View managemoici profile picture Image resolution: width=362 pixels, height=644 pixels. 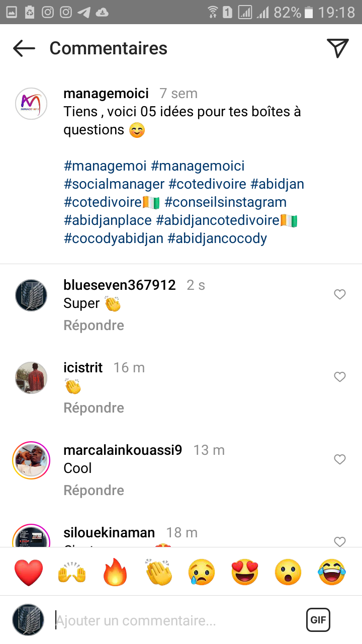[31, 104]
